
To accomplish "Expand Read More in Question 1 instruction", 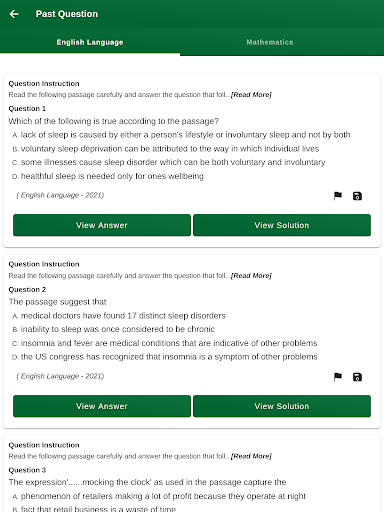I will coord(251,95).
